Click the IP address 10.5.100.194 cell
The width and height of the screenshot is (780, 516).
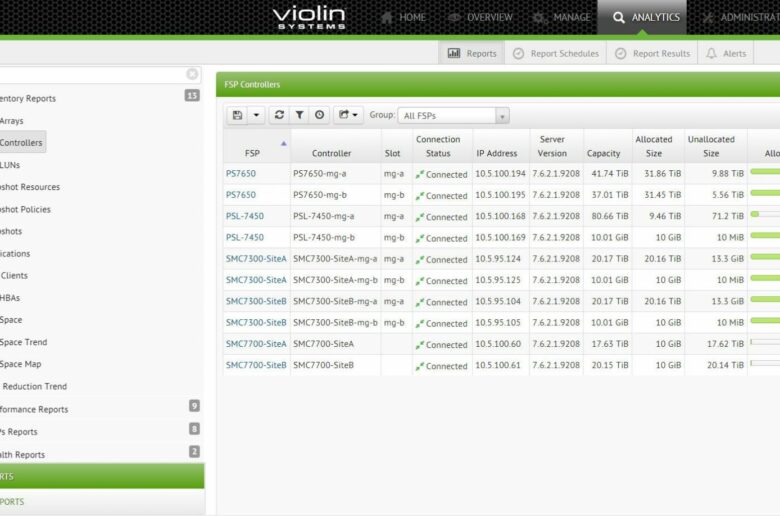click(500, 174)
